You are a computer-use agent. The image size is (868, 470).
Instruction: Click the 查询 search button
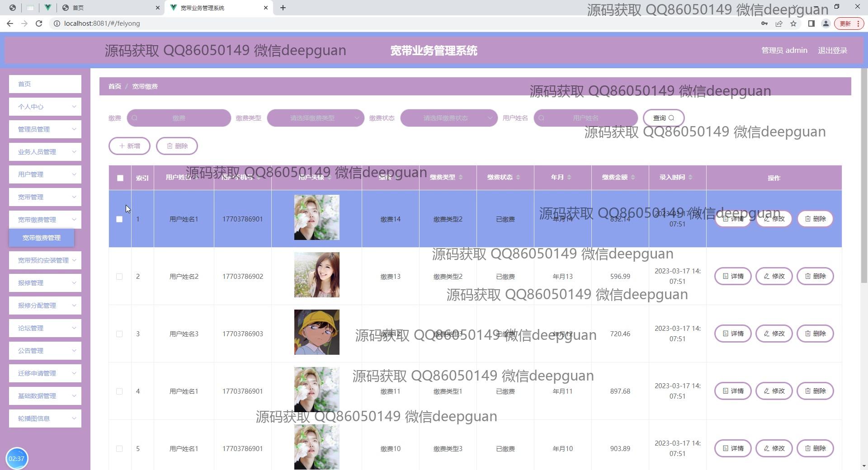664,118
